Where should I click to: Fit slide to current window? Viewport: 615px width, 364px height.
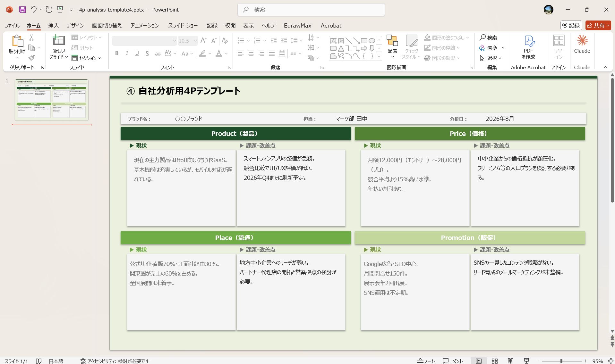tap(611, 361)
